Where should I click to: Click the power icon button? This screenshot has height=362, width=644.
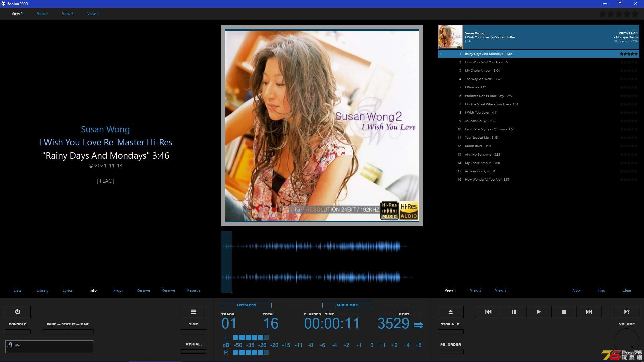[x=18, y=312]
